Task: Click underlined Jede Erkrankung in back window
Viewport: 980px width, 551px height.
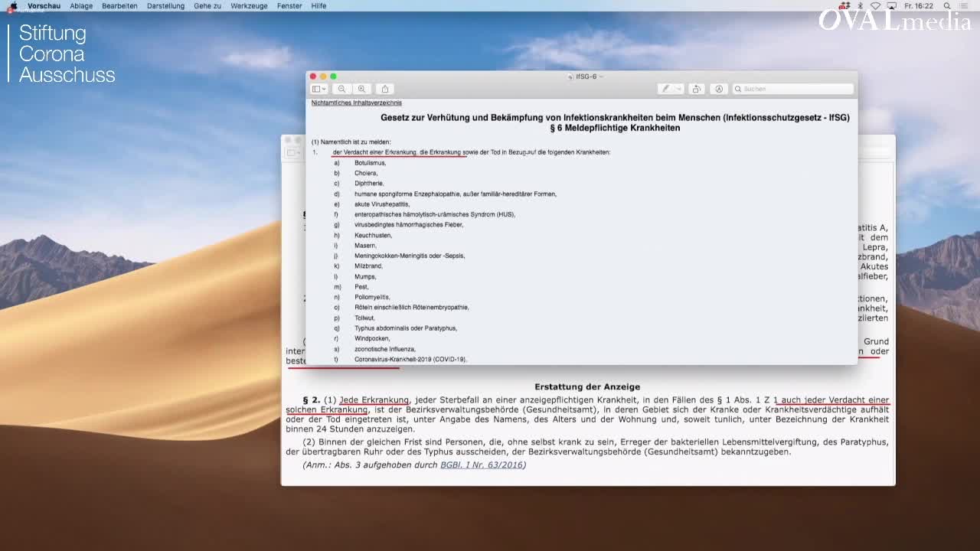Action: click(x=374, y=399)
